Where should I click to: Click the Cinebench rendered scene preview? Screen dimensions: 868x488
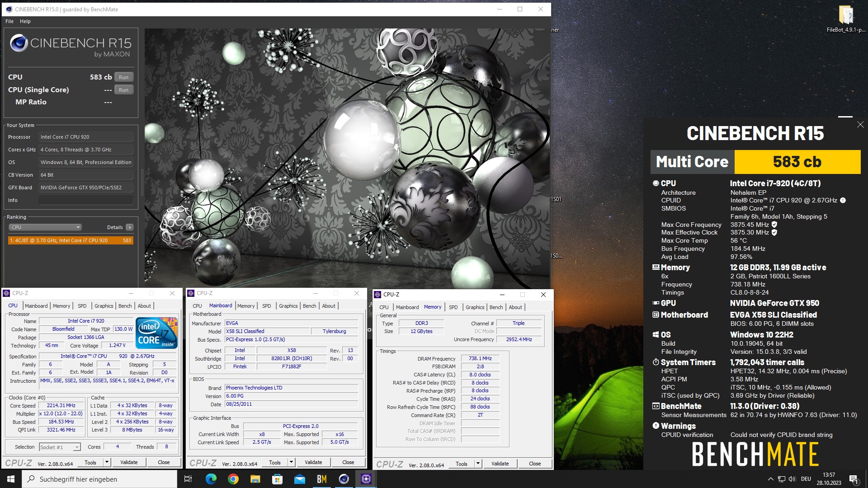(x=347, y=158)
